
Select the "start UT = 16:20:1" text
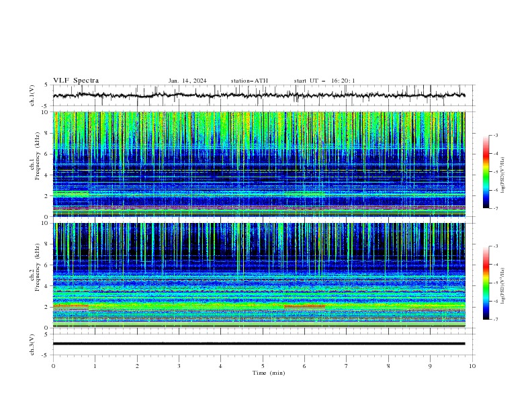click(324, 81)
